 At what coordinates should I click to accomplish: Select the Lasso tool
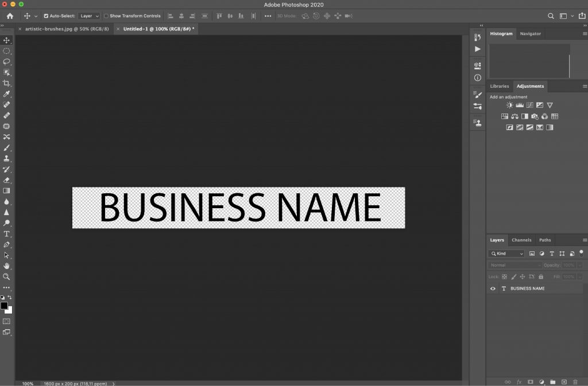pyautogui.click(x=7, y=61)
